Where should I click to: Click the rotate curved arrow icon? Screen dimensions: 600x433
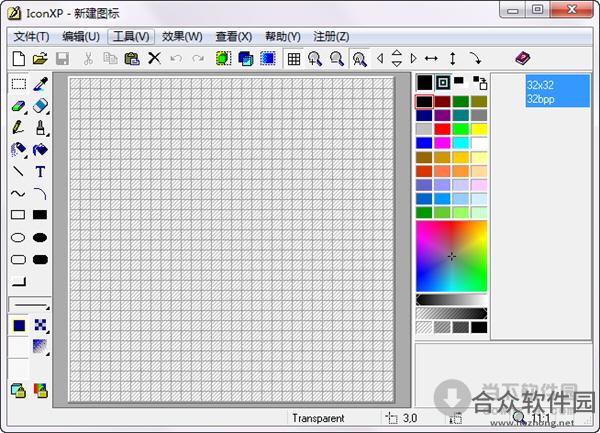(475, 59)
